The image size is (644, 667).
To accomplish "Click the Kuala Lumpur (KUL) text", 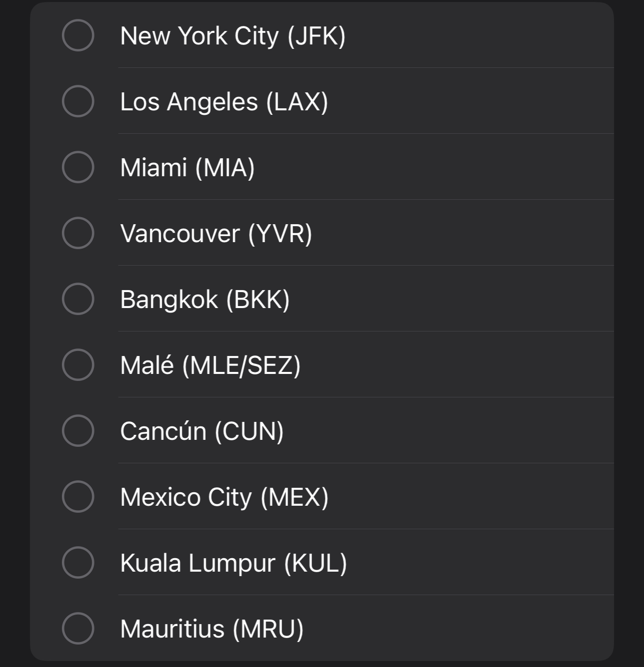I will point(234,563).
